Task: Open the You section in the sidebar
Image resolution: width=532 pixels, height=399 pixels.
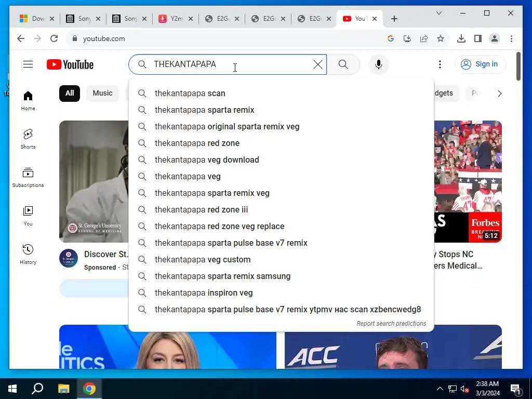Action: (x=28, y=216)
